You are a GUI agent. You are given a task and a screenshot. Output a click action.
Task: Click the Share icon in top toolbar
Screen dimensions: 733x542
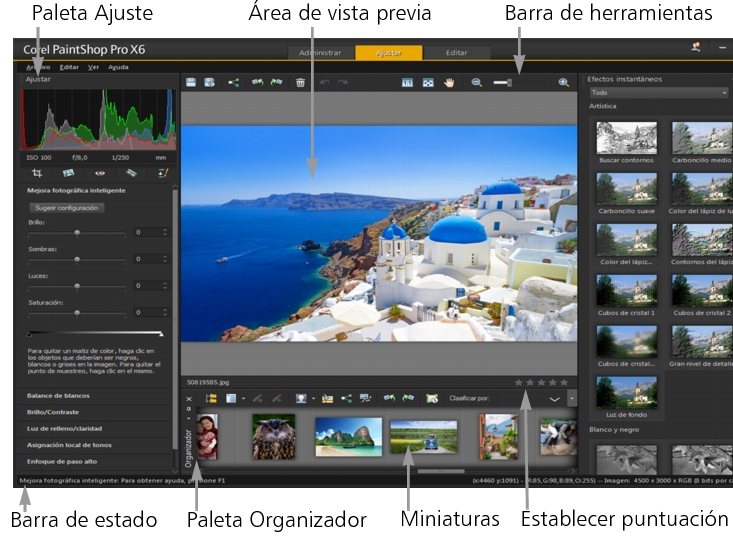click(233, 83)
